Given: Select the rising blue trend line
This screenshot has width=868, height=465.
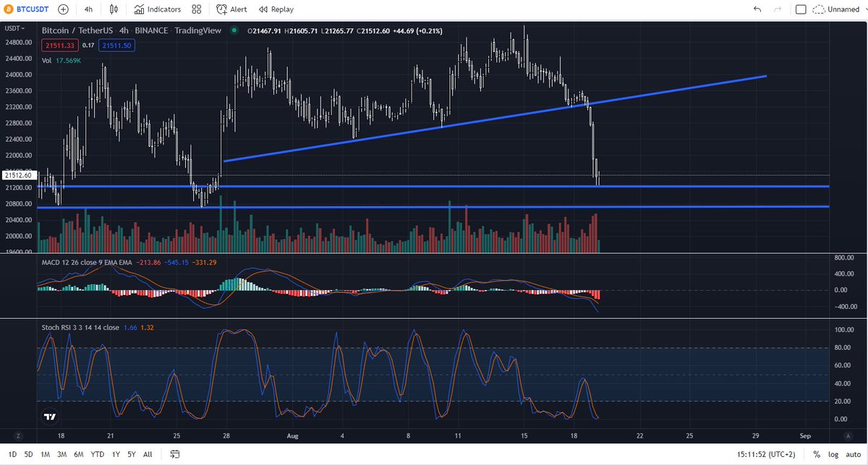Looking at the screenshot, I should point(495,118).
